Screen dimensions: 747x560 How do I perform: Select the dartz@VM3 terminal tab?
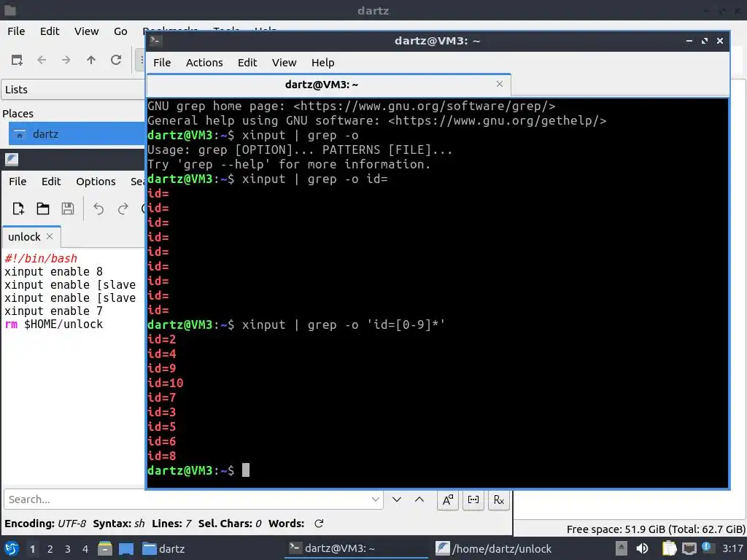click(x=329, y=85)
